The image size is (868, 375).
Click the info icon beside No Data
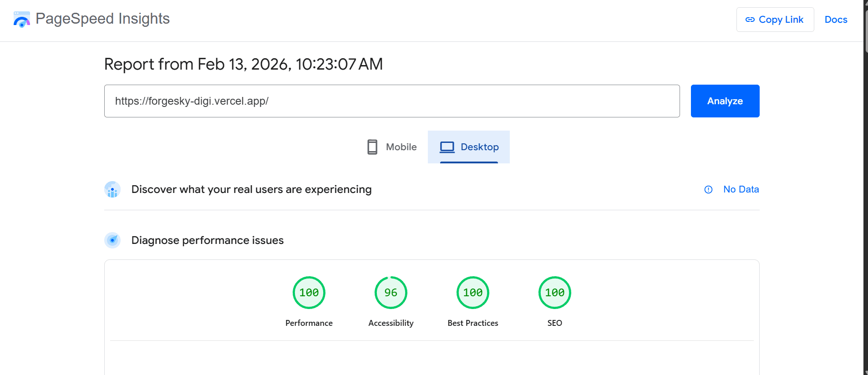(x=708, y=189)
